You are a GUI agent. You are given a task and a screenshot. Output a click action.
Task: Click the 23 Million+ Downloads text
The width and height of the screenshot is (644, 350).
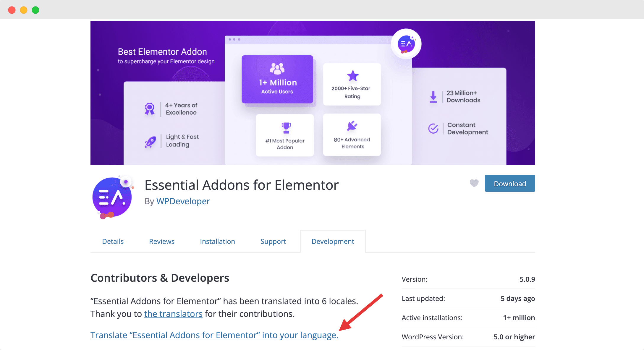coord(463,97)
